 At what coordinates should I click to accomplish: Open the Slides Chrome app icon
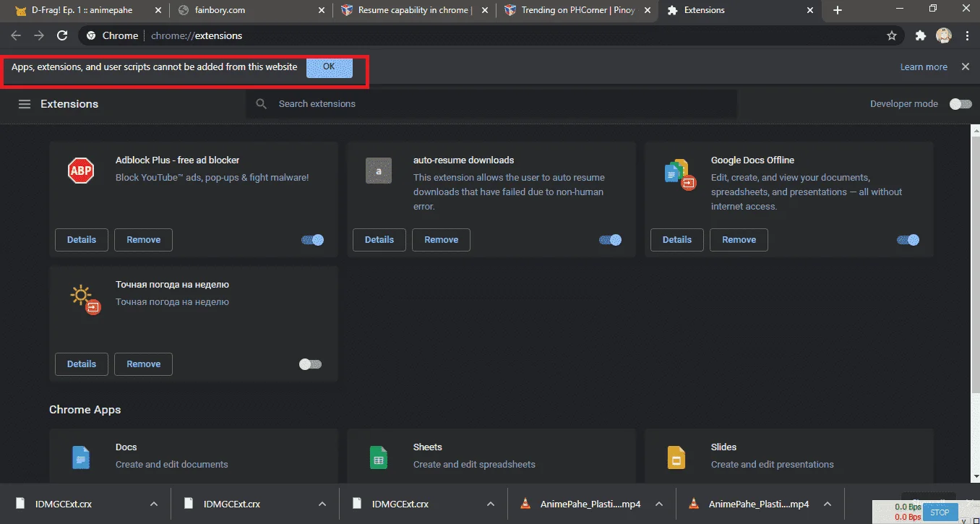click(676, 458)
